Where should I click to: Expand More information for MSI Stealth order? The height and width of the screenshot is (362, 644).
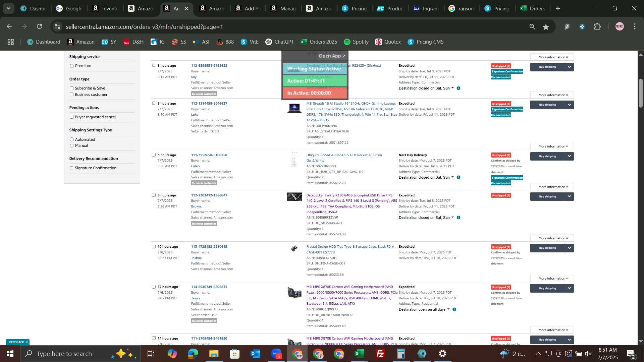pos(552,146)
